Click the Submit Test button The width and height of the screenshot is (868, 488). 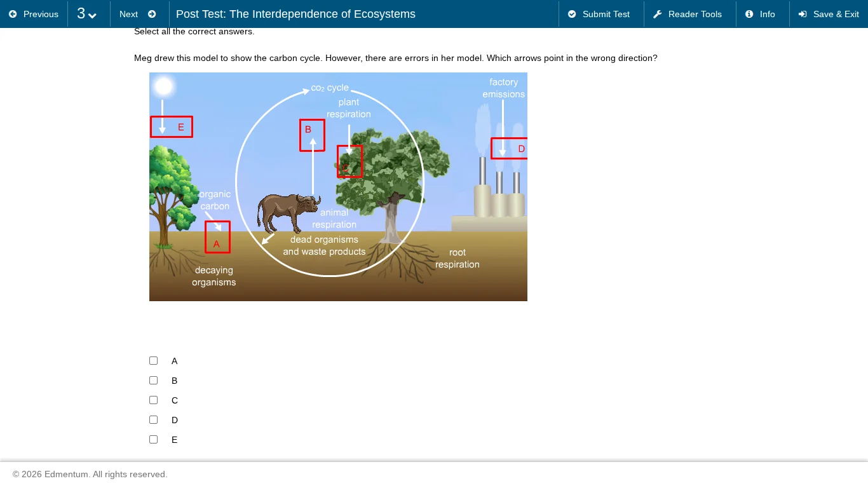point(600,14)
